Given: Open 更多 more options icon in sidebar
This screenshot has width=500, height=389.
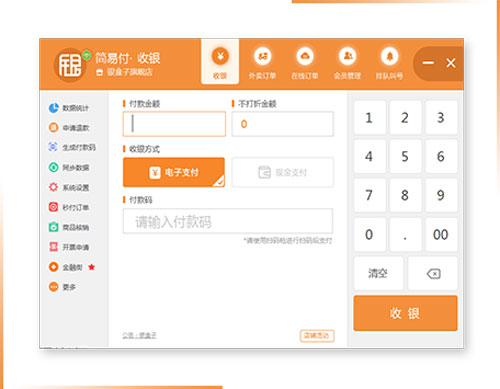Looking at the screenshot, I should (53, 287).
